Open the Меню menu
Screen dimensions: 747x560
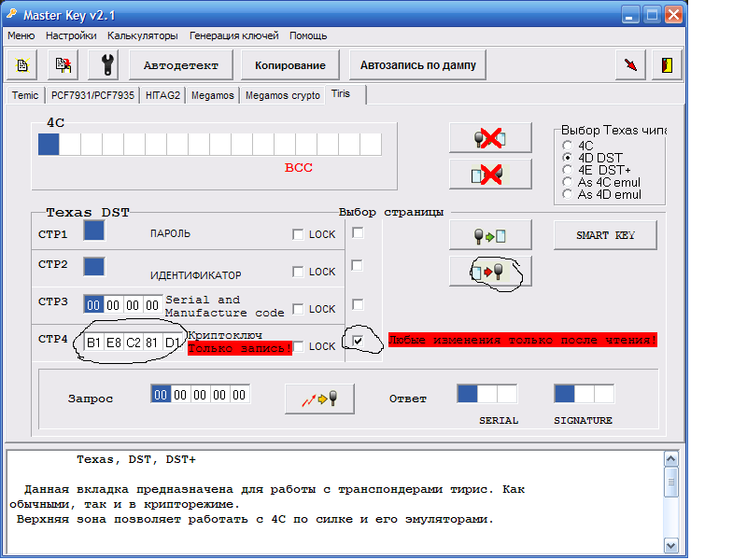tap(21, 35)
